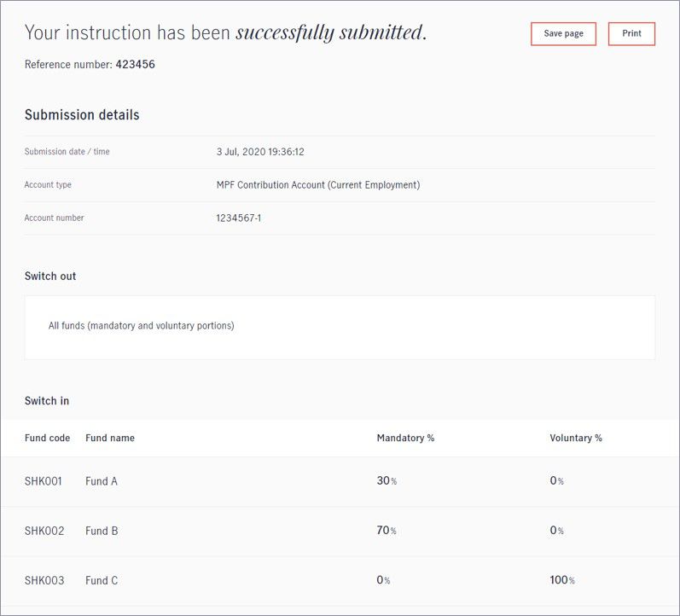Image resolution: width=680 pixels, height=616 pixels.
Task: Click the Mandatory % column header
Action: pyautogui.click(x=405, y=438)
